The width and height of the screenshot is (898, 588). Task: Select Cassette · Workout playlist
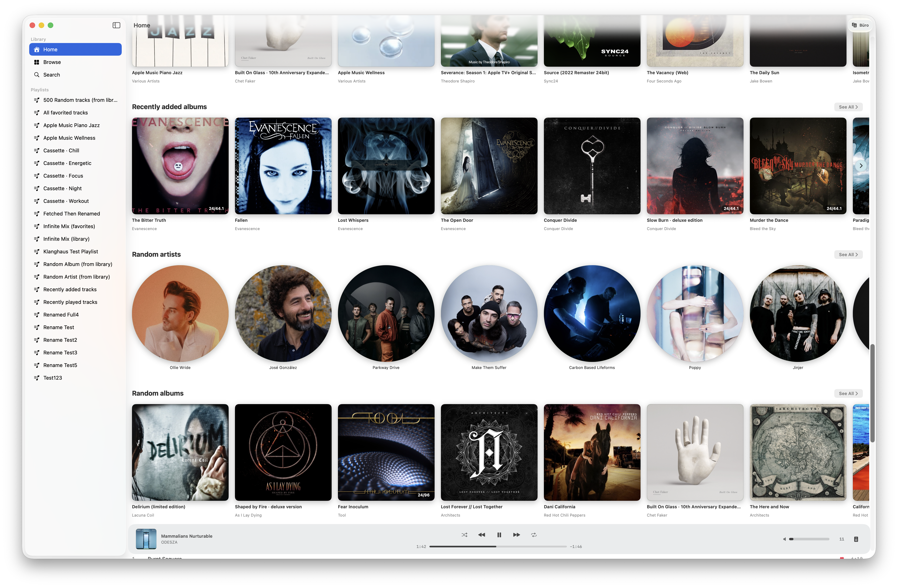(x=76, y=201)
